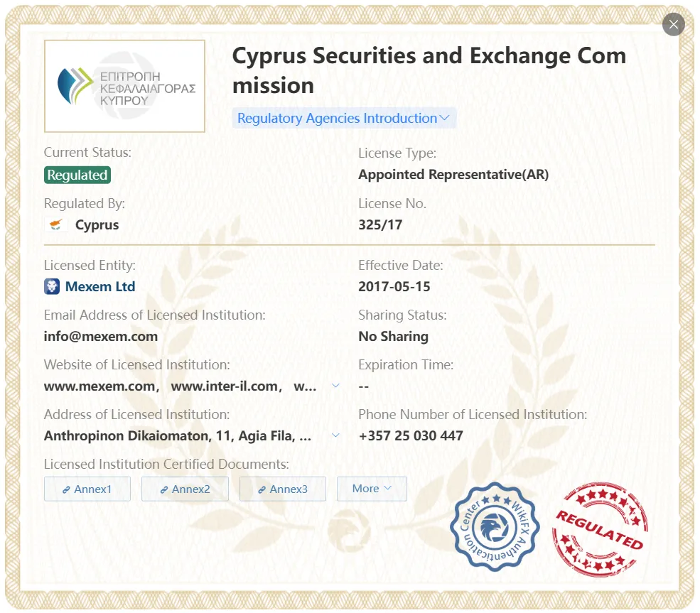This screenshot has width=700, height=613.
Task: Click the Cyprus flag icon
Action: [x=56, y=225]
